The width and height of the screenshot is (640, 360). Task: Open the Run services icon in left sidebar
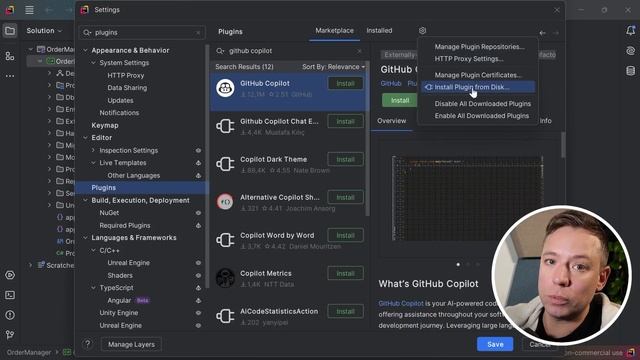pyautogui.click(x=10, y=275)
